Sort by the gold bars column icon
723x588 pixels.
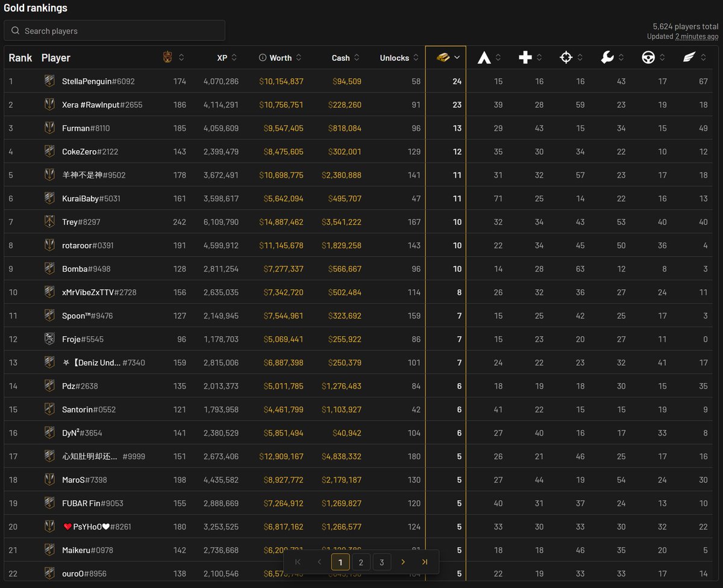pos(443,58)
